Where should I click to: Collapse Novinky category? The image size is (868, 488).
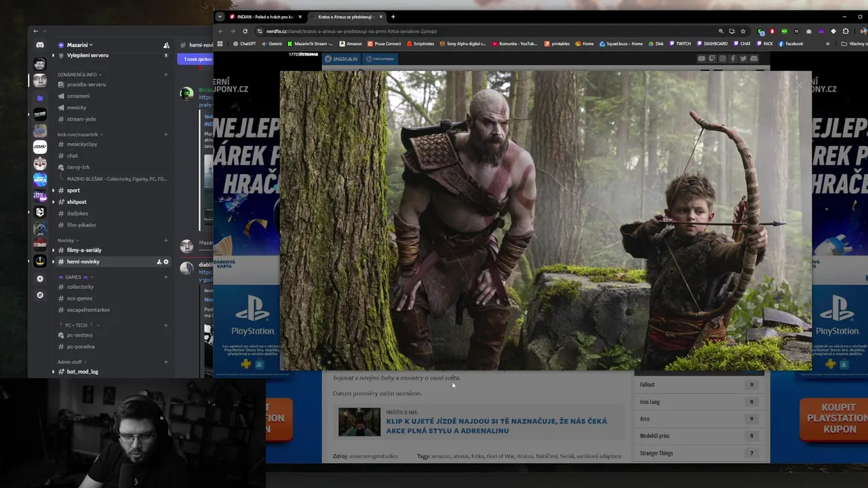point(68,240)
